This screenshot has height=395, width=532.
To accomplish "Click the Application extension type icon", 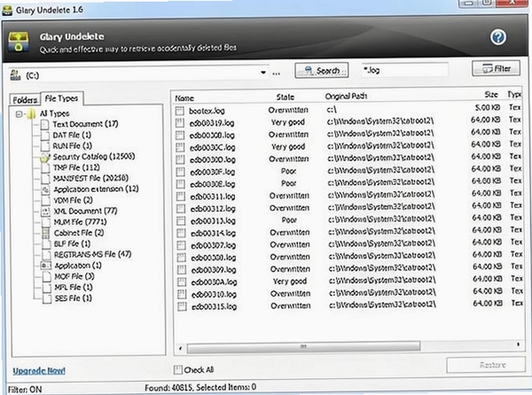I will click(45, 190).
